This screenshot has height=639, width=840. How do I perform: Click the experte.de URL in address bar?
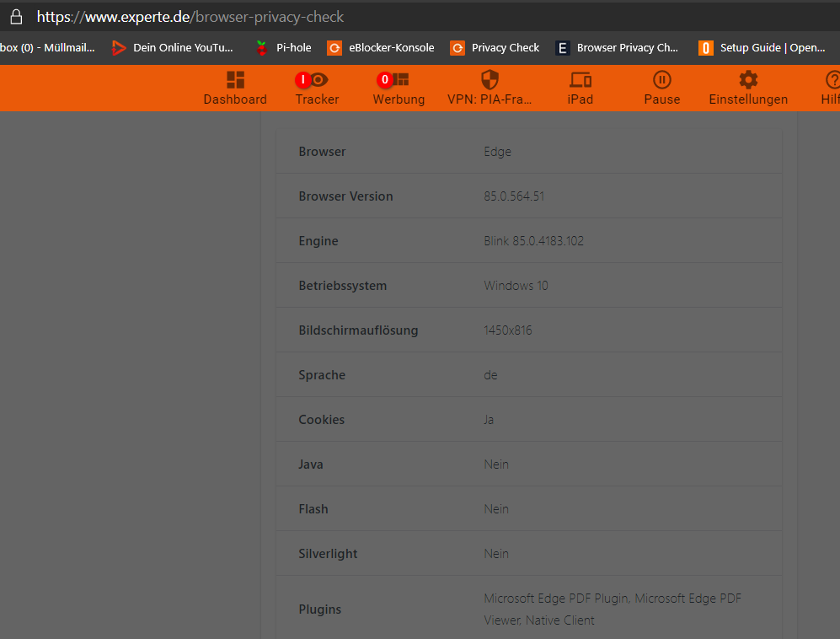(x=190, y=17)
